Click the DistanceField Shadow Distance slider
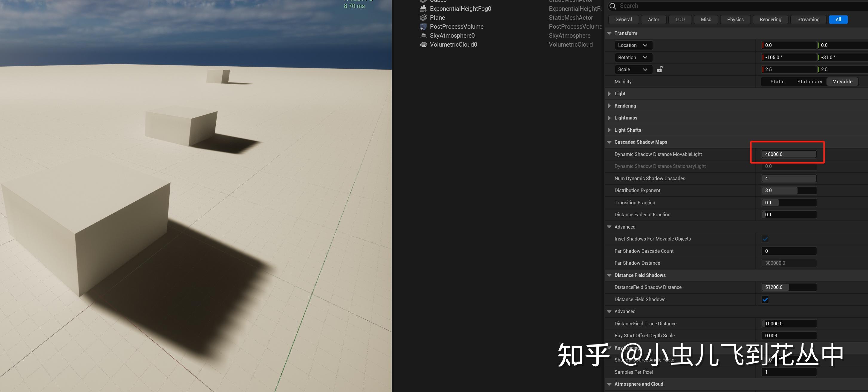This screenshot has height=392, width=868. (x=789, y=287)
